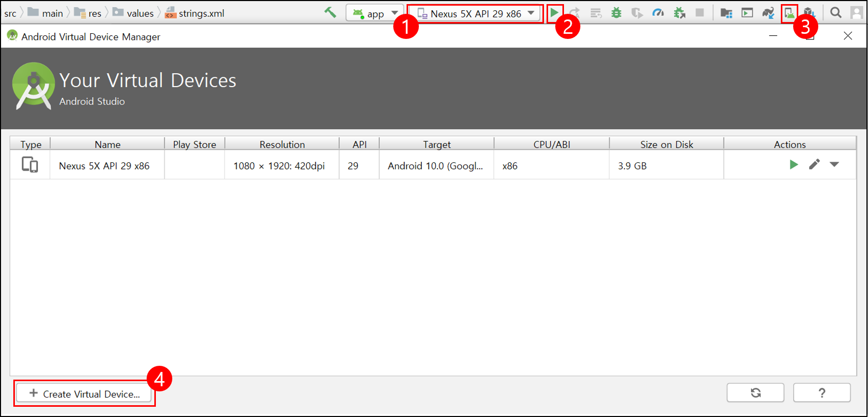Screen dimensions: 868x417
Task: Click the values folder breadcrumb
Action: (x=133, y=13)
